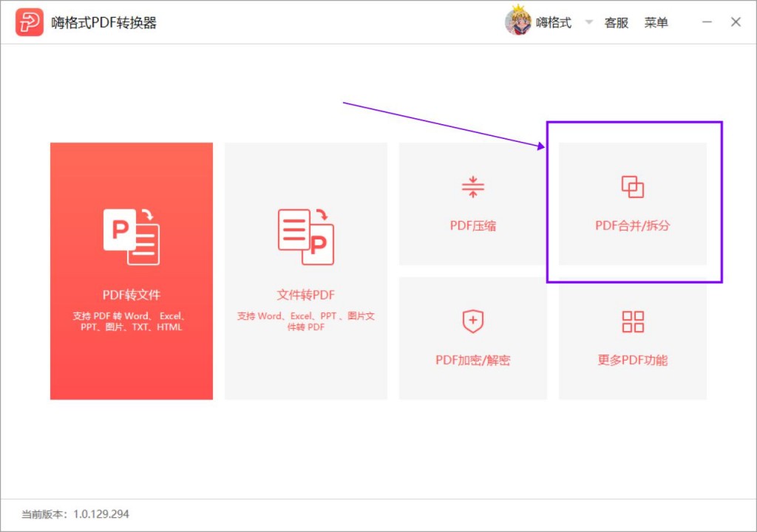The width and height of the screenshot is (757, 532).
Task: Click the 嗨格式 username in the title bar
Action: (x=553, y=23)
